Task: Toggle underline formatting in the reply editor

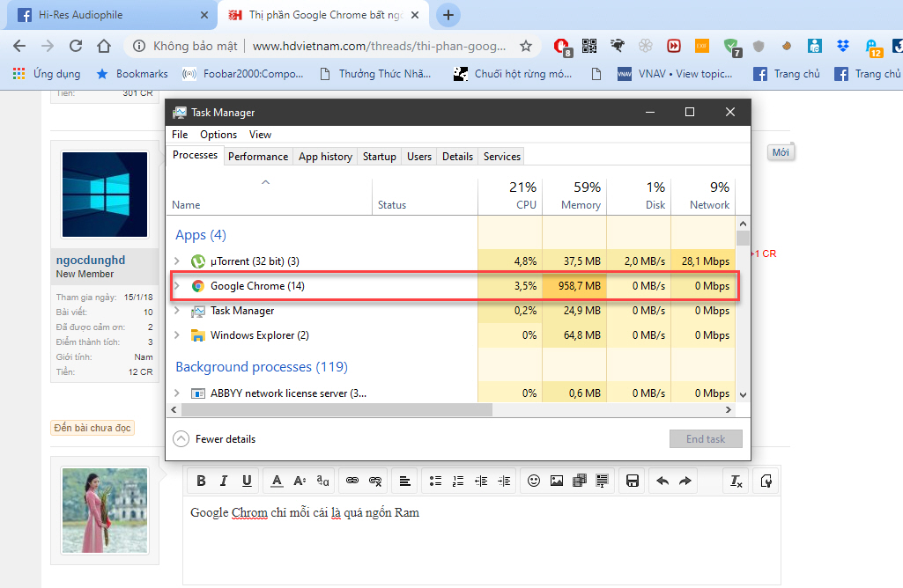Action: point(247,481)
